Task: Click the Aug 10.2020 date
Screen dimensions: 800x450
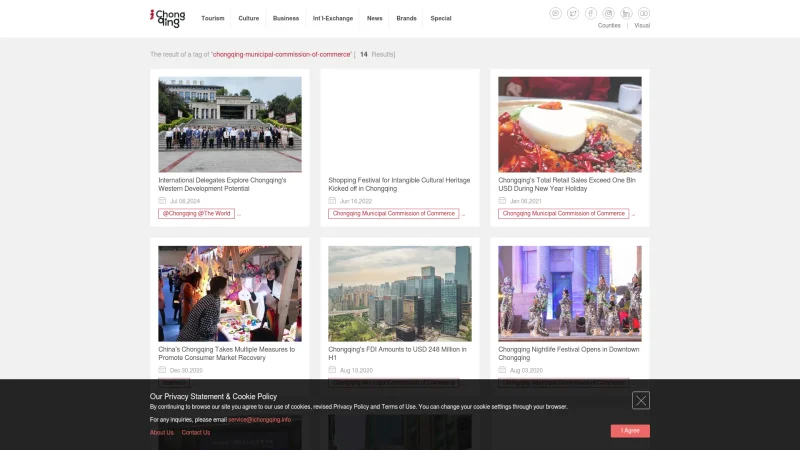Action: coord(356,370)
